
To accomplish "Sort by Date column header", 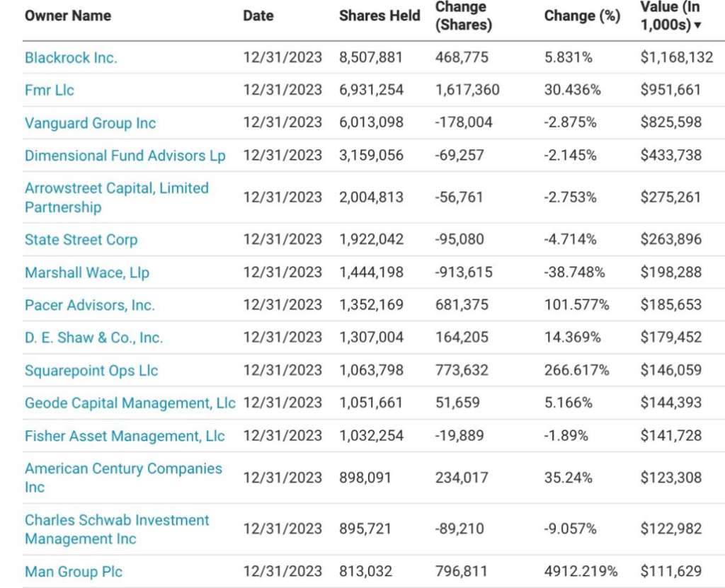I will 258,16.
